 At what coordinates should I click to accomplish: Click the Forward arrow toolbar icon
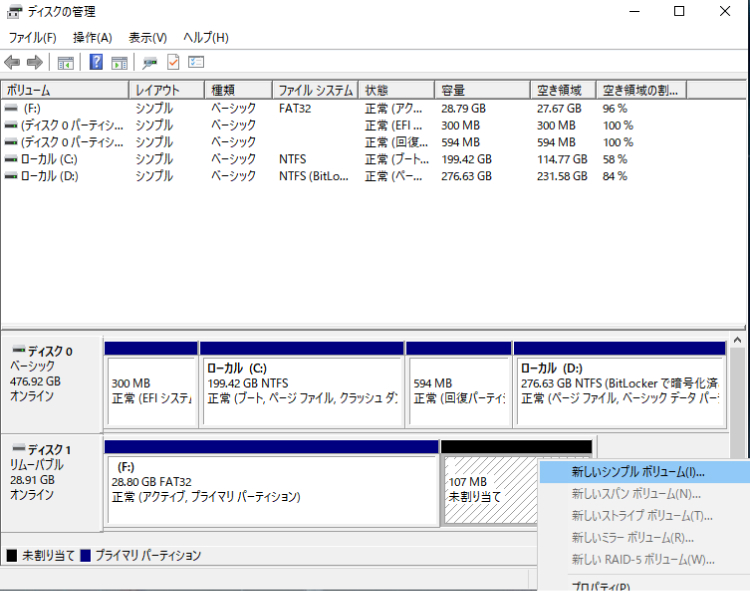35,63
